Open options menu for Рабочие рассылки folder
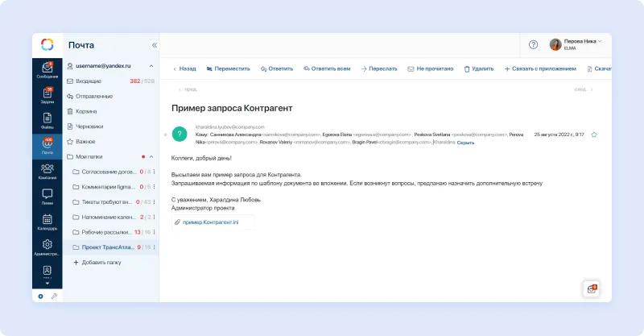The height and width of the screenshot is (336, 644). pyautogui.click(x=154, y=232)
